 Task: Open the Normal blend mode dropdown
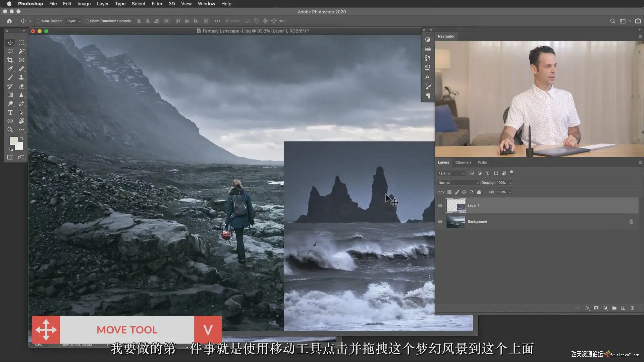(x=458, y=183)
